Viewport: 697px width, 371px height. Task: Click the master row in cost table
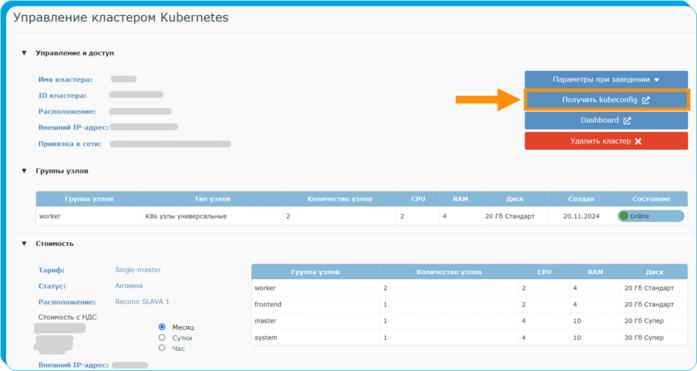[x=469, y=321]
